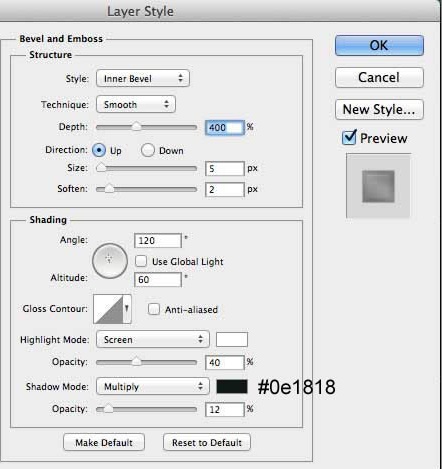Click the Soften slider handle

click(109, 189)
